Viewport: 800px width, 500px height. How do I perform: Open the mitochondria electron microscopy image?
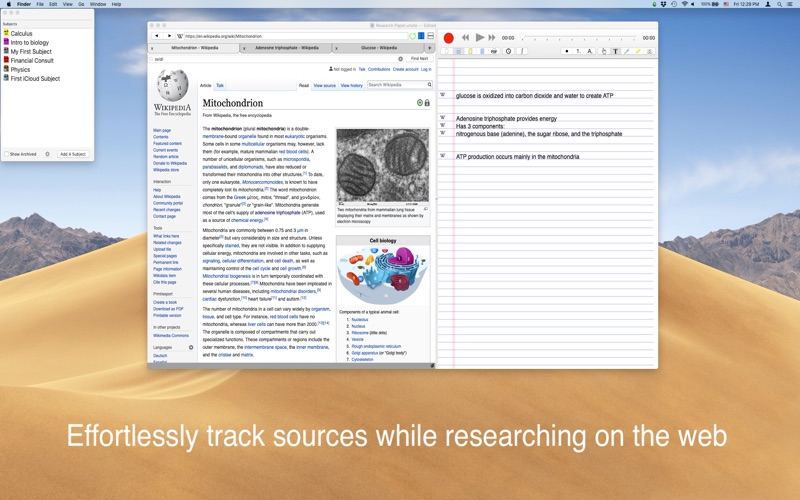(383, 166)
